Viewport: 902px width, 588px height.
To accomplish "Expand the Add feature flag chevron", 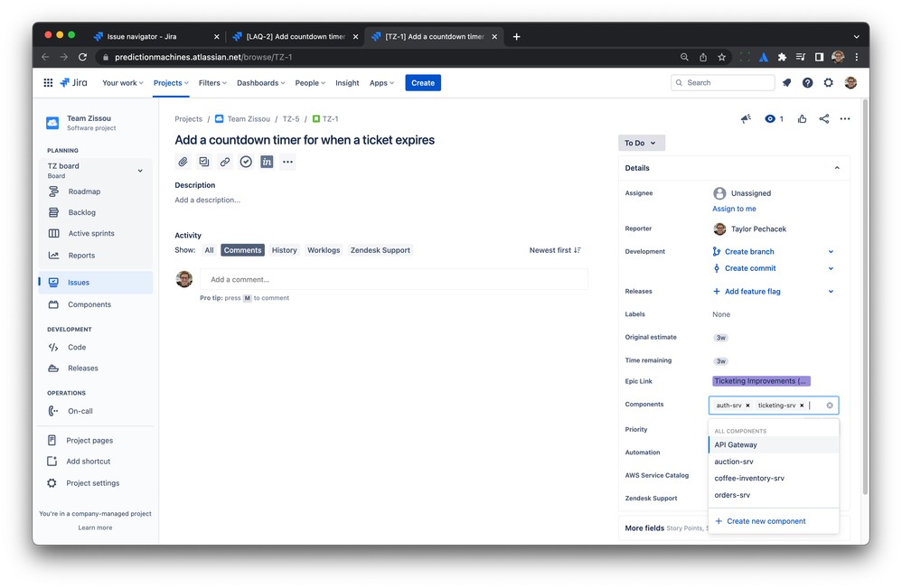I will (831, 292).
